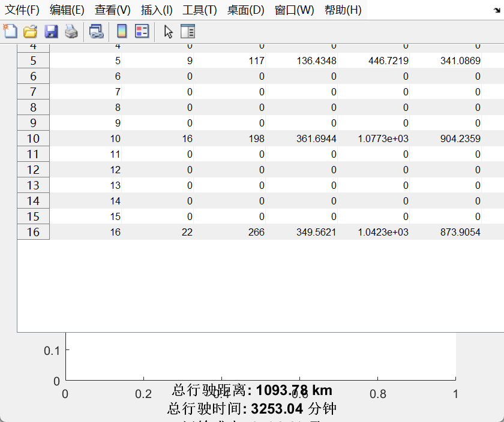Save the figure with the floppy disk icon

click(x=51, y=32)
